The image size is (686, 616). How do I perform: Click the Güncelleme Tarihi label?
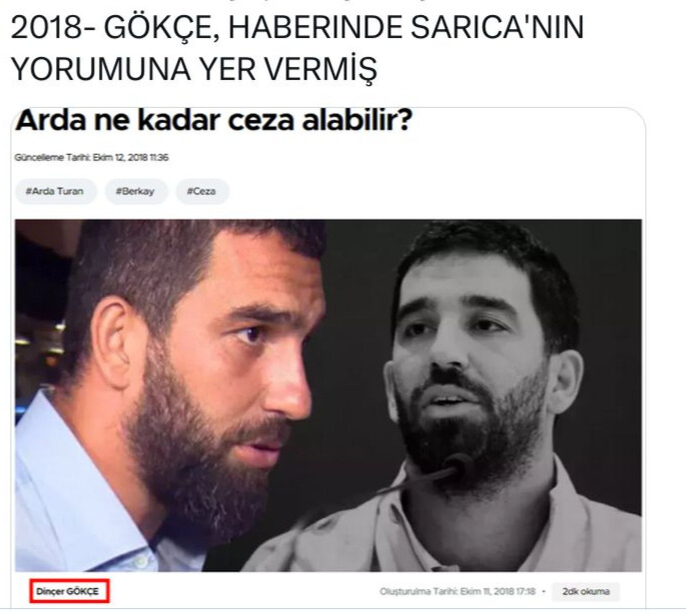tap(53, 158)
